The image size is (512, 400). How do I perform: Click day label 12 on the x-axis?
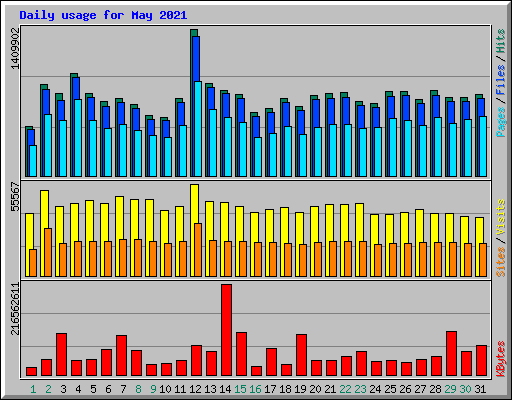(x=195, y=389)
